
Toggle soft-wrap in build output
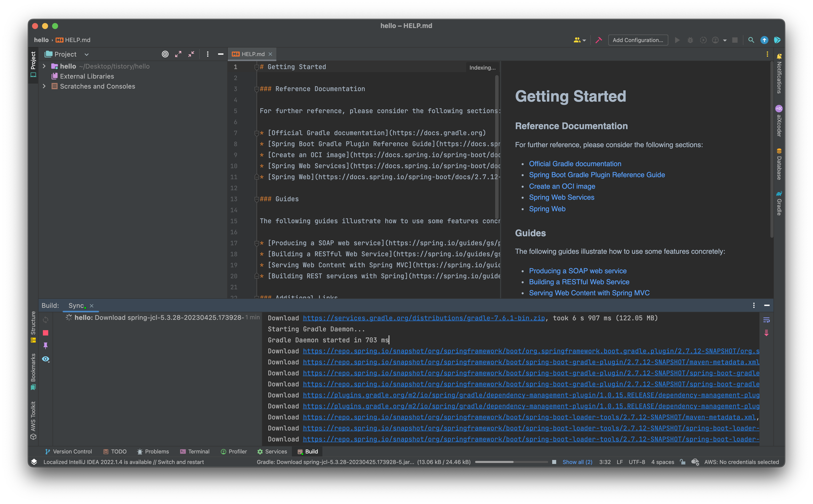coord(766,320)
